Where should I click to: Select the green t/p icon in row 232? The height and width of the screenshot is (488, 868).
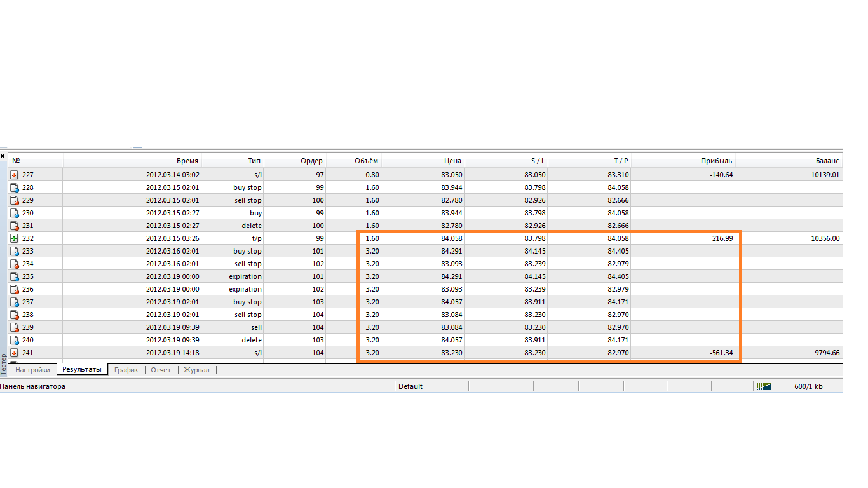pos(14,238)
